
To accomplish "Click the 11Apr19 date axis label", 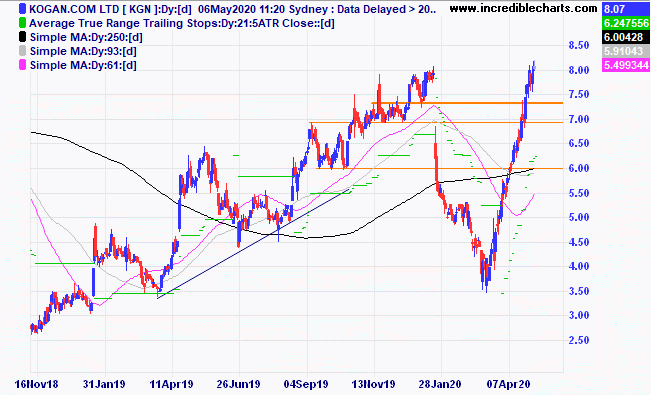I will point(171,384).
